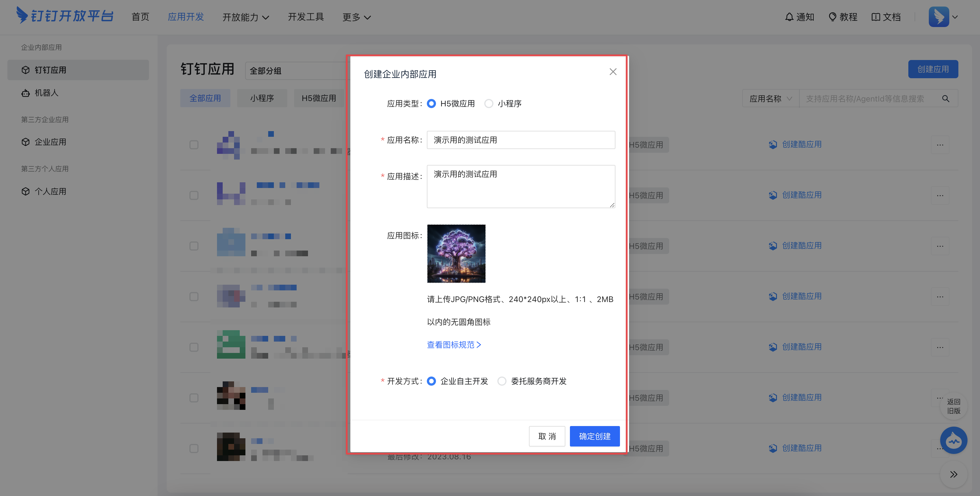The width and height of the screenshot is (980, 496).
Task: Select the H5微应用 application type
Action: click(x=431, y=103)
